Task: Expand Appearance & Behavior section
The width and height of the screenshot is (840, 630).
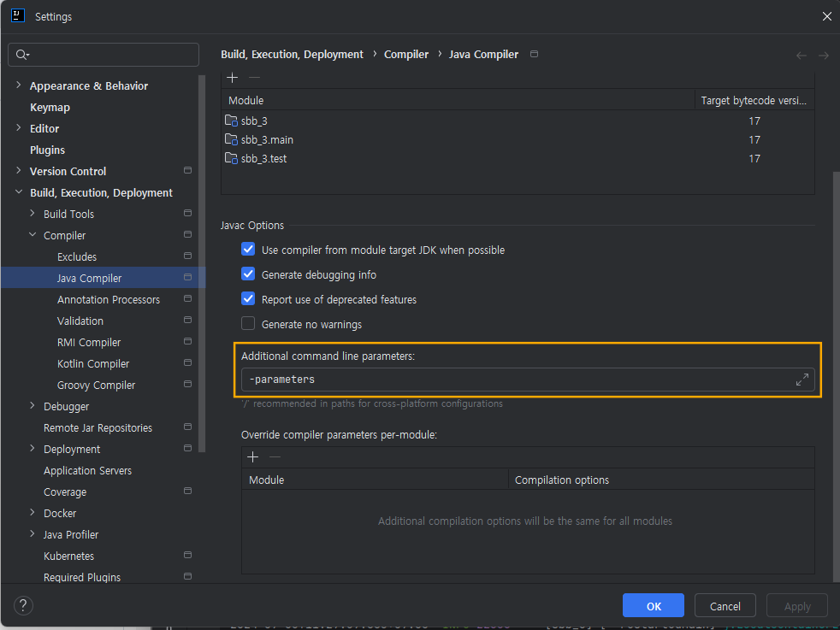Action: (19, 85)
